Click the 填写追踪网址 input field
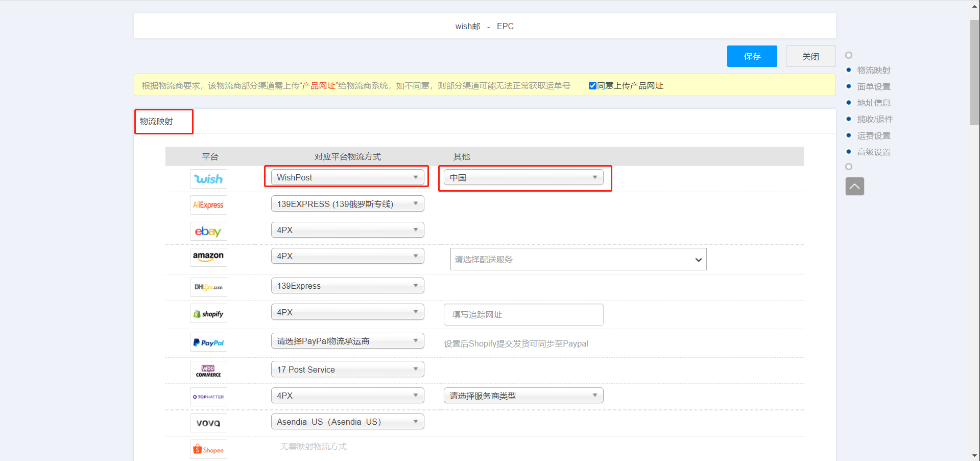This screenshot has height=461, width=980. tap(523, 315)
